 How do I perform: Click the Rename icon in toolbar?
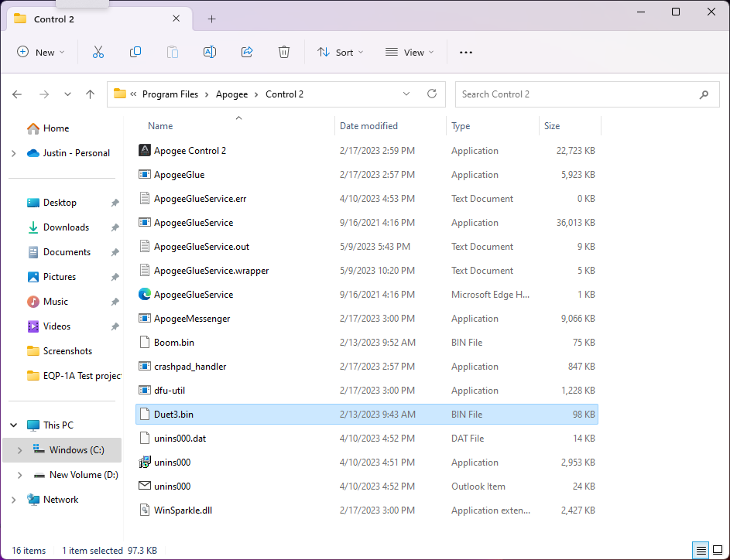(x=209, y=52)
